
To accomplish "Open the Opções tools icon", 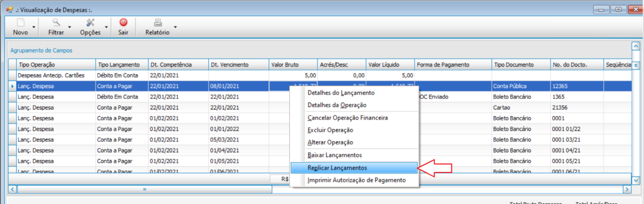I will (90, 22).
